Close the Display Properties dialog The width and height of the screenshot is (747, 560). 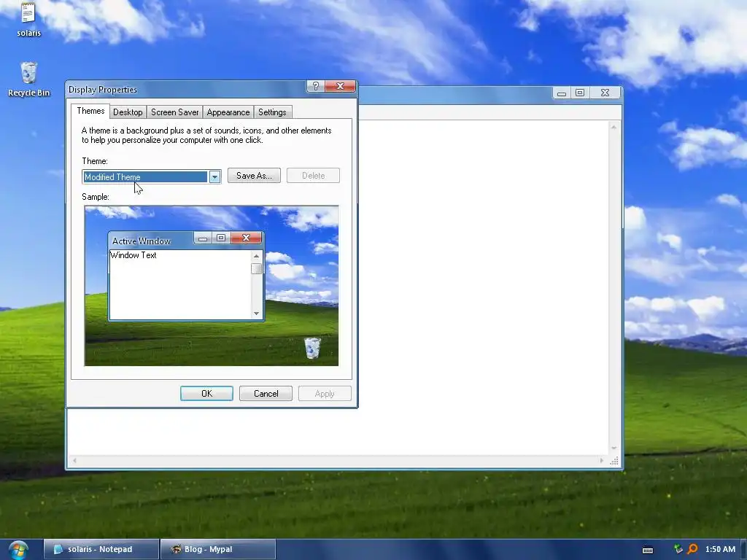coord(340,86)
